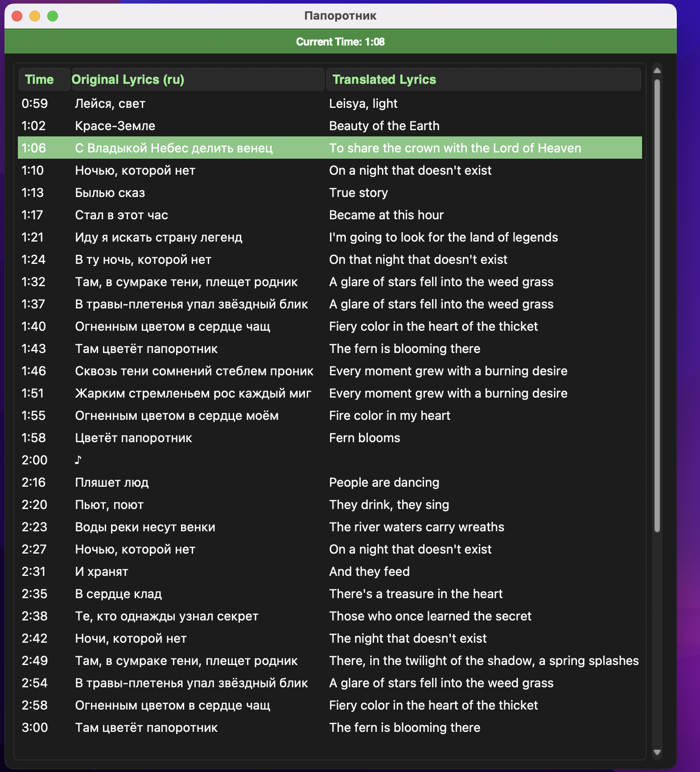Click the scrollbar up arrow
The width and height of the screenshot is (700, 772).
(657, 70)
